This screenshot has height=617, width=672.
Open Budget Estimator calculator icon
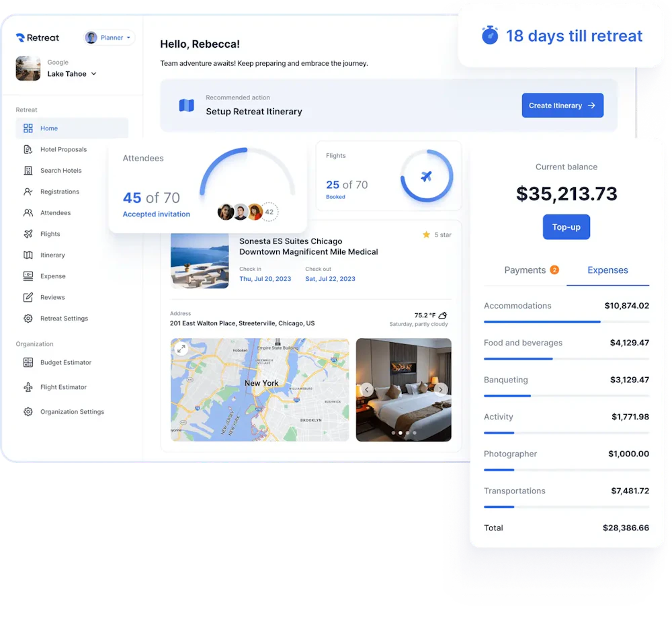(28, 362)
